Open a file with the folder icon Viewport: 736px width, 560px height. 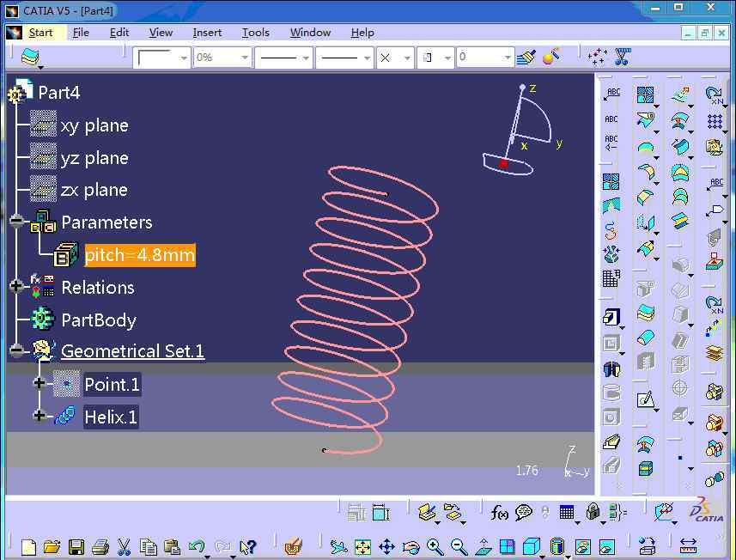click(52, 547)
